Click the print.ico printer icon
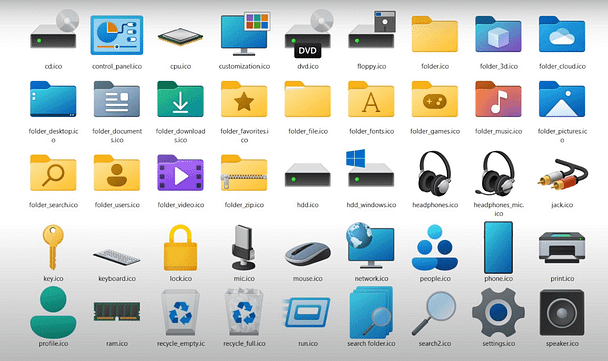The width and height of the screenshot is (608, 361). tap(562, 247)
